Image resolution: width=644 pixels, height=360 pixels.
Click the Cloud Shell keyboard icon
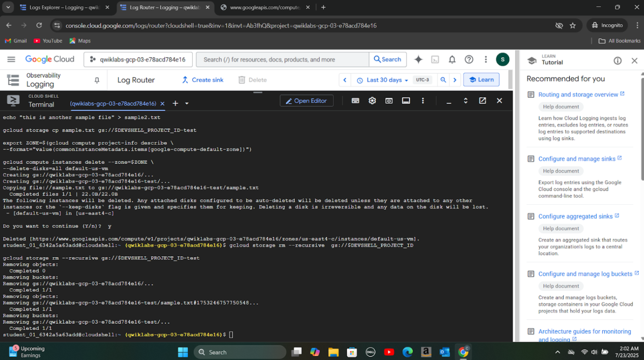(355, 101)
